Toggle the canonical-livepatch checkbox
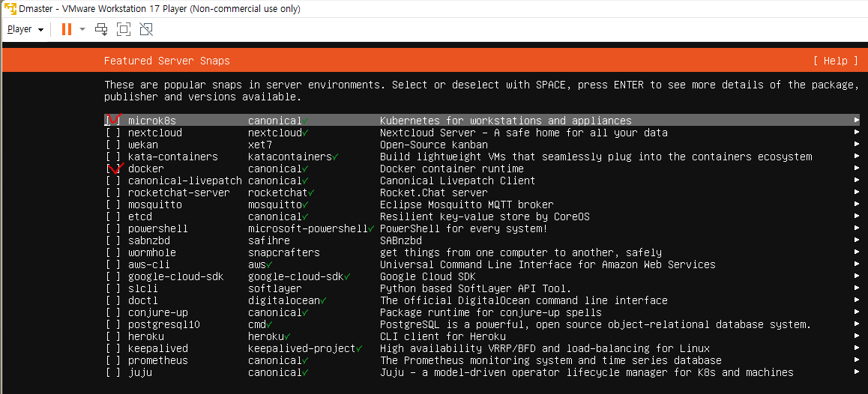 [113, 181]
